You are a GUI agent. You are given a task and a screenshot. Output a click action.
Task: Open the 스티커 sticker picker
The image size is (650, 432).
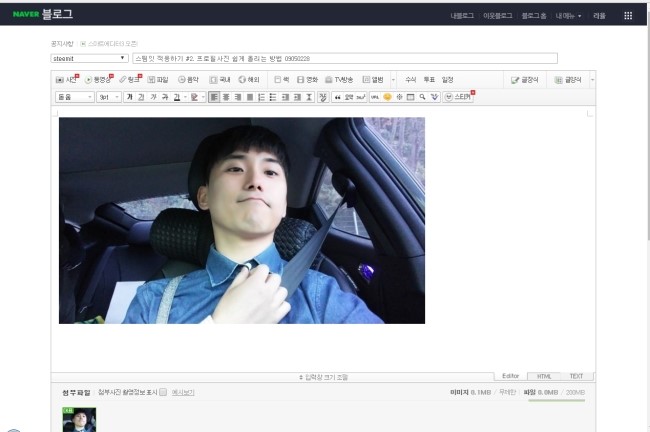click(458, 97)
